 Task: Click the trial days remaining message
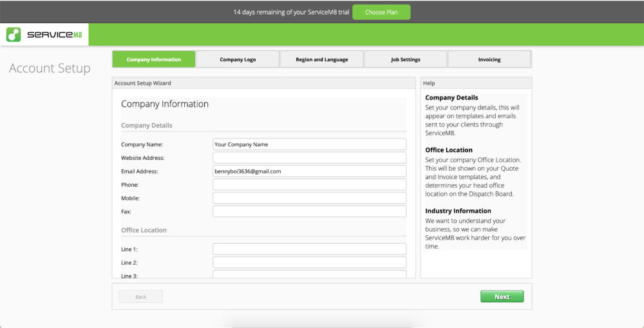(291, 12)
